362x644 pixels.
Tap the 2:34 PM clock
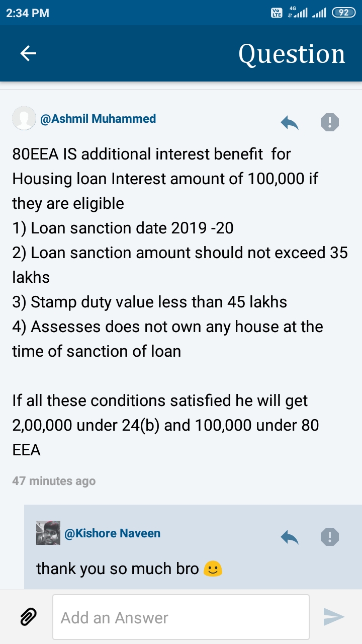coord(28,13)
